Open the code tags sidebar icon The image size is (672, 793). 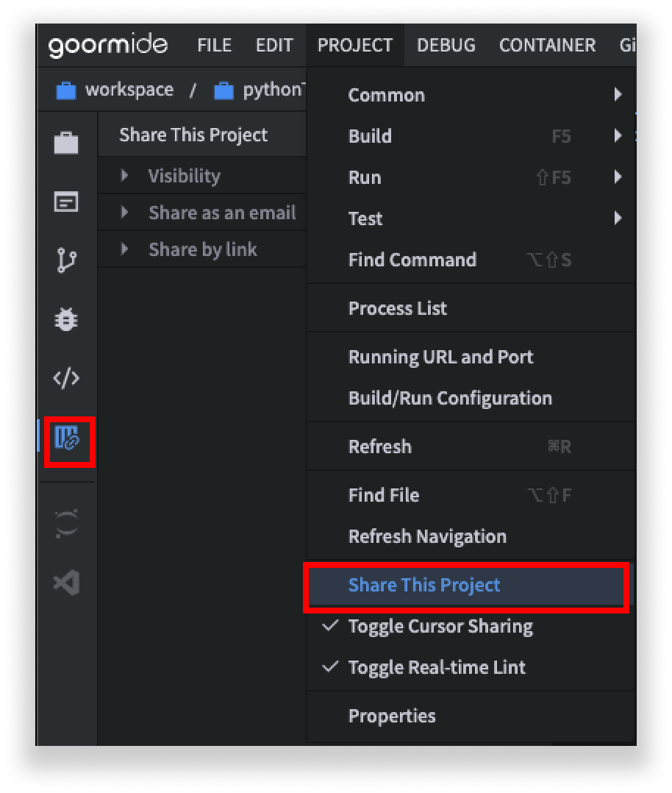(x=66, y=378)
